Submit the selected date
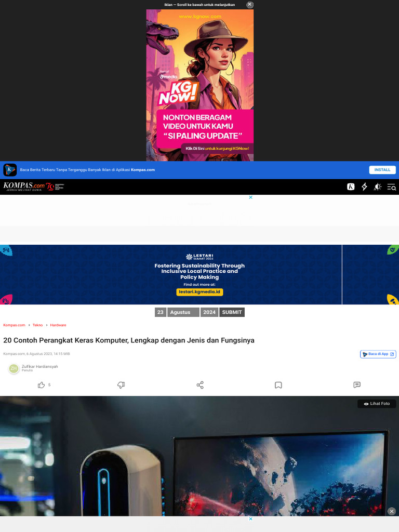 tap(232, 312)
